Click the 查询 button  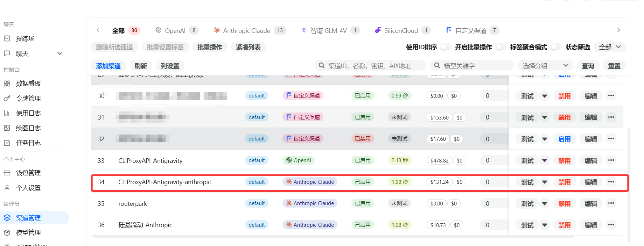pyautogui.click(x=588, y=66)
